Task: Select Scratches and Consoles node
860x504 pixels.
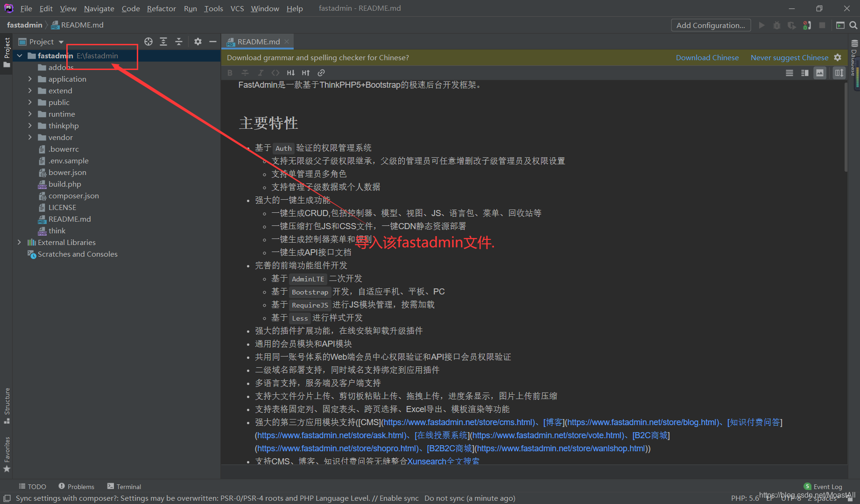Action: (x=78, y=254)
